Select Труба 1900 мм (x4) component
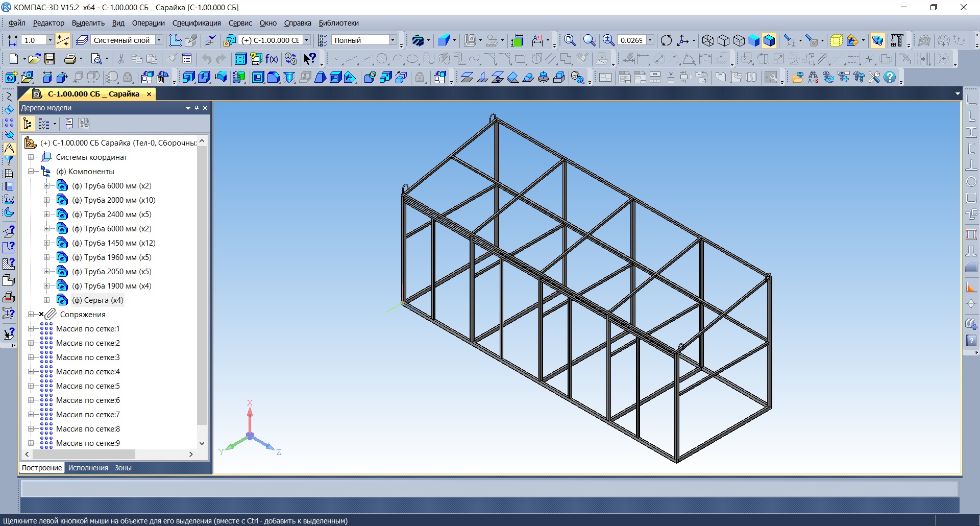This screenshot has width=980, height=526. coord(111,286)
